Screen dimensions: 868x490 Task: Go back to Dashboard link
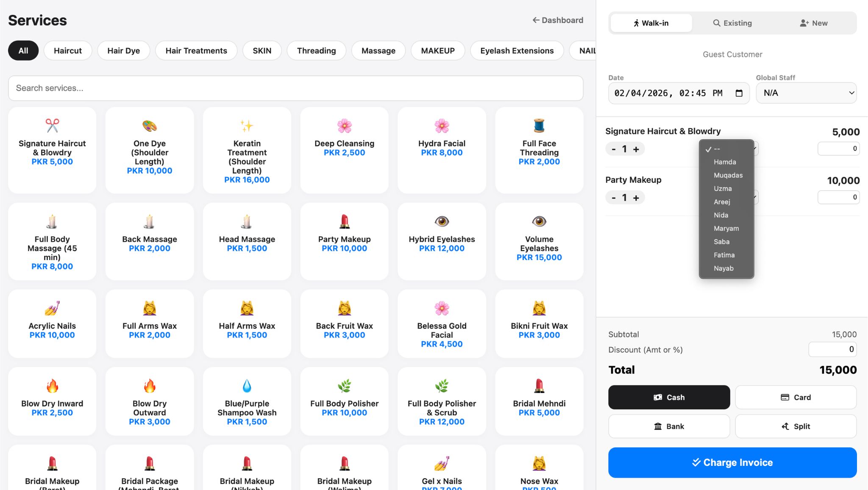(558, 20)
